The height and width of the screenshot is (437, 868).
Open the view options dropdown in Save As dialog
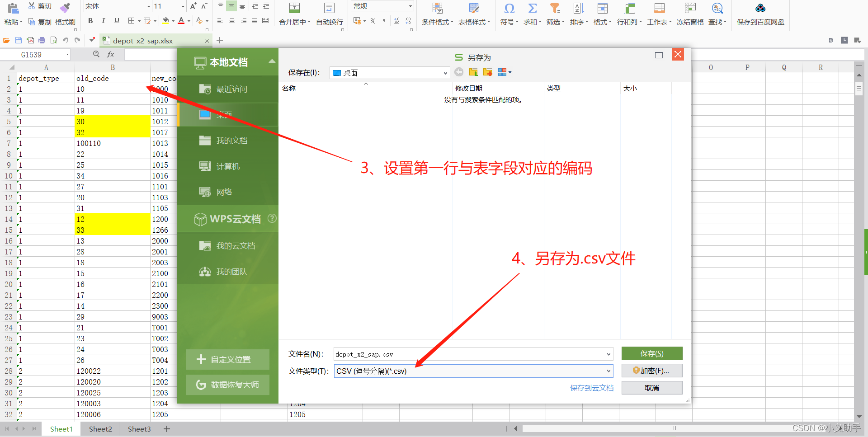(510, 72)
